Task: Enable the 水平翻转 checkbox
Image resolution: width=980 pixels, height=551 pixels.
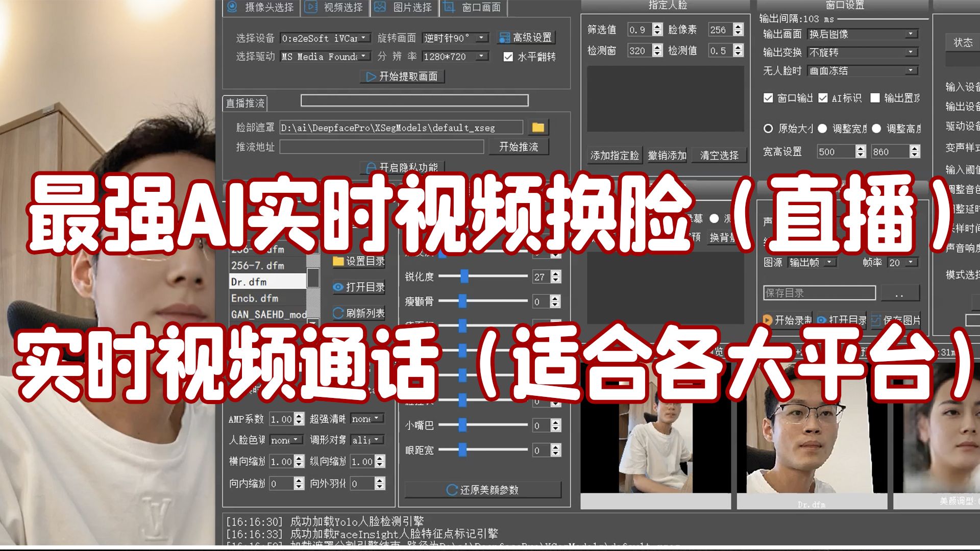Action: coord(507,57)
